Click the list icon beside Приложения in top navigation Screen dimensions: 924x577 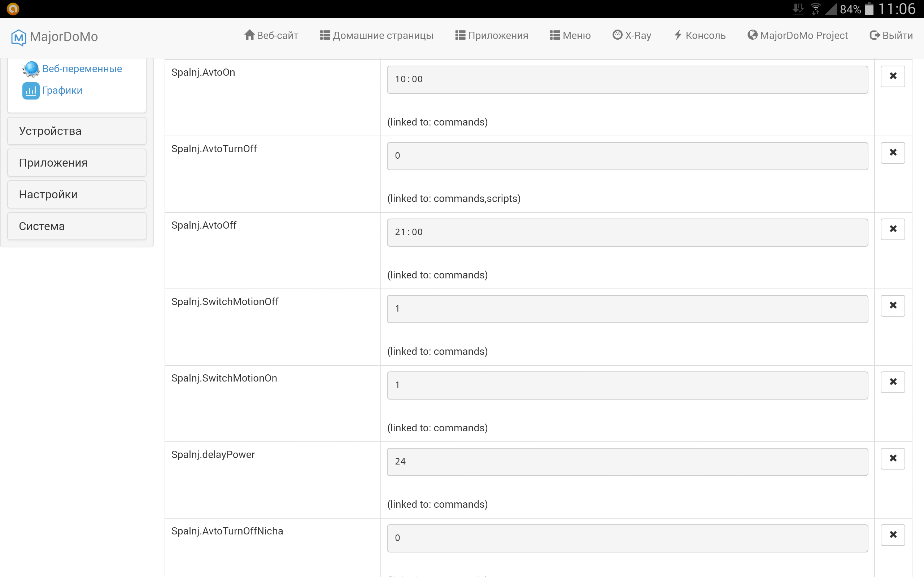click(x=460, y=35)
